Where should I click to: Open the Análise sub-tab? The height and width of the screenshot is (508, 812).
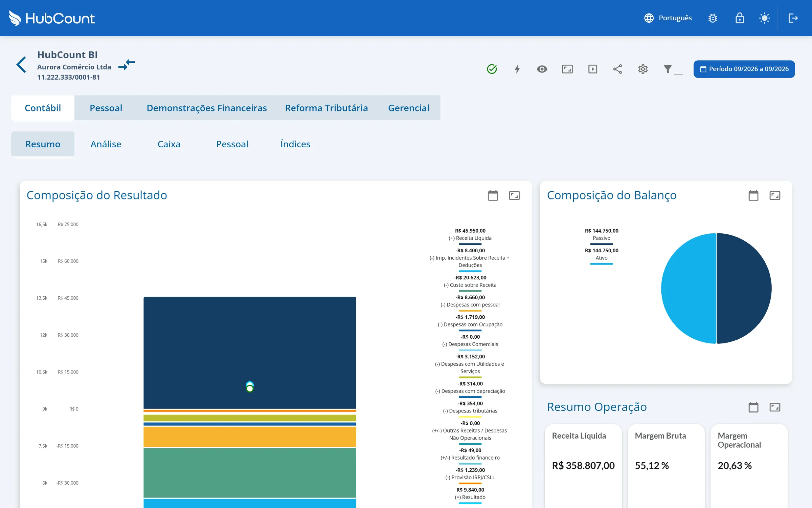106,144
